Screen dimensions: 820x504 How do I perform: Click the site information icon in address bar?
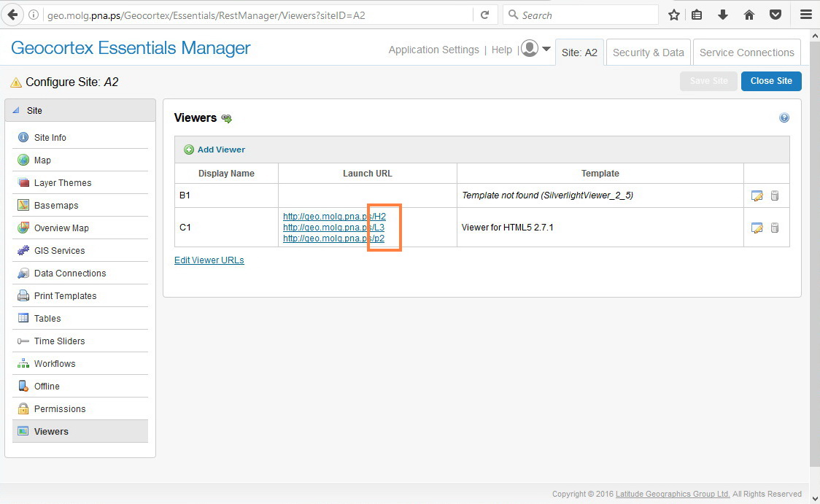33,15
